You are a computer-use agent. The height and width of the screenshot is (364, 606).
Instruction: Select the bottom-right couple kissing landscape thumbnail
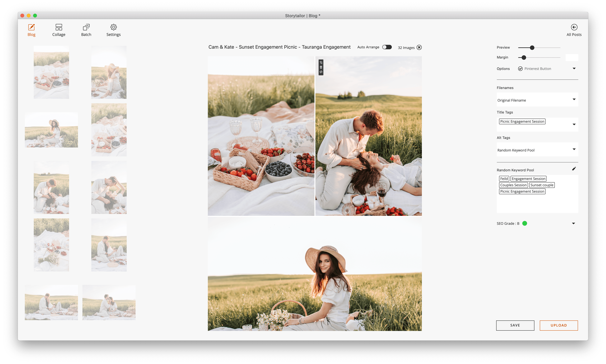click(x=109, y=302)
